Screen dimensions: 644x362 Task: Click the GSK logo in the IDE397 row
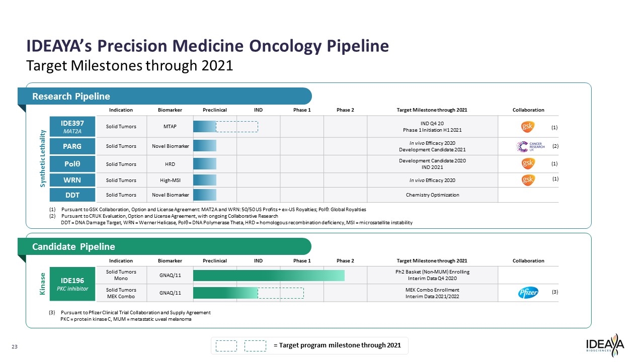[x=528, y=127]
